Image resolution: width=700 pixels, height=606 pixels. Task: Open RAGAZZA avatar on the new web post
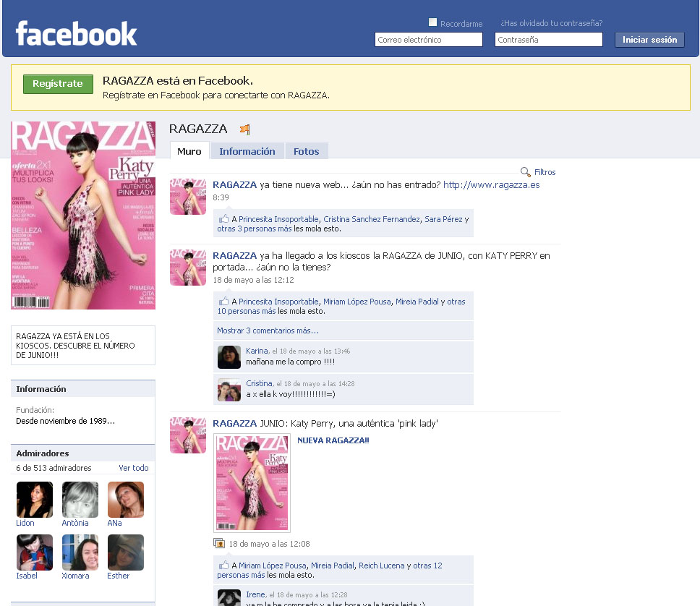click(x=188, y=197)
